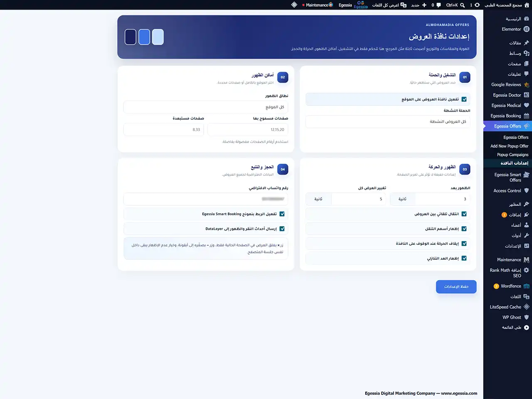532x399 pixels.
Task: Click تغيير العرض كل number field
Action: [359, 199]
